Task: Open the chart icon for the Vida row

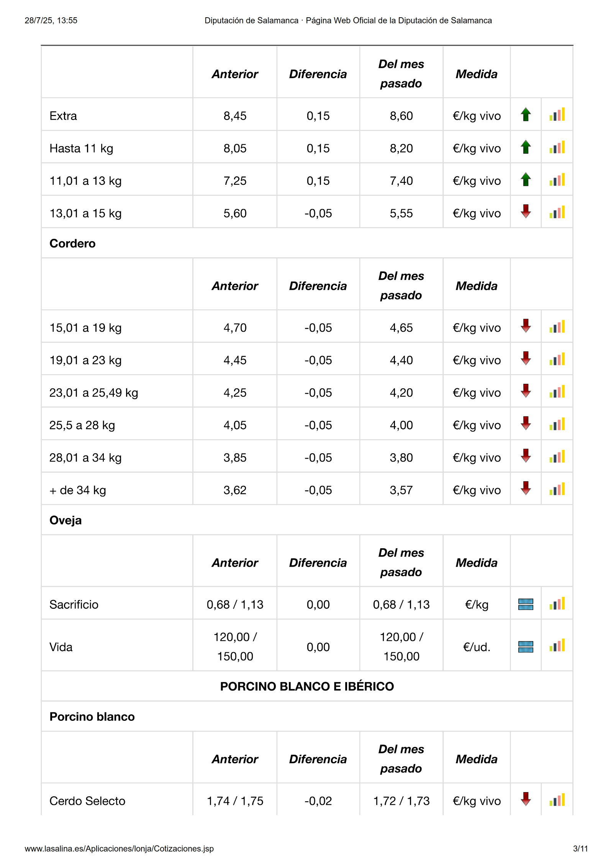Action: 557,646
